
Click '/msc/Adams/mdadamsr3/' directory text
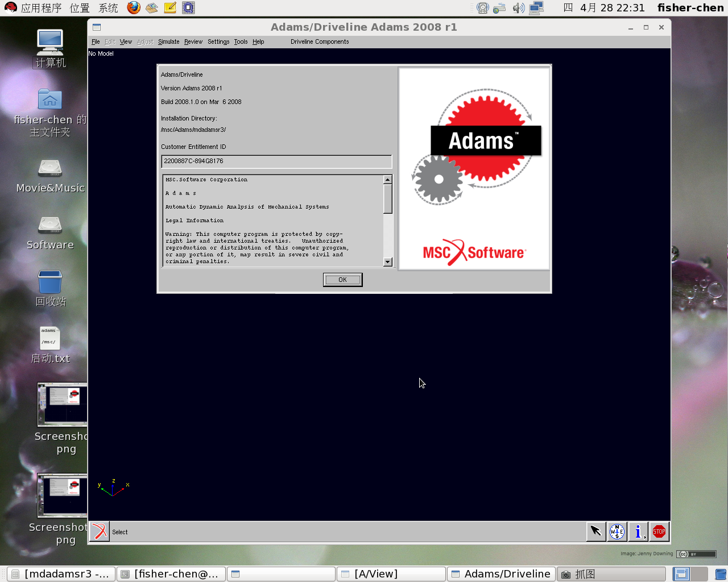(x=193, y=130)
